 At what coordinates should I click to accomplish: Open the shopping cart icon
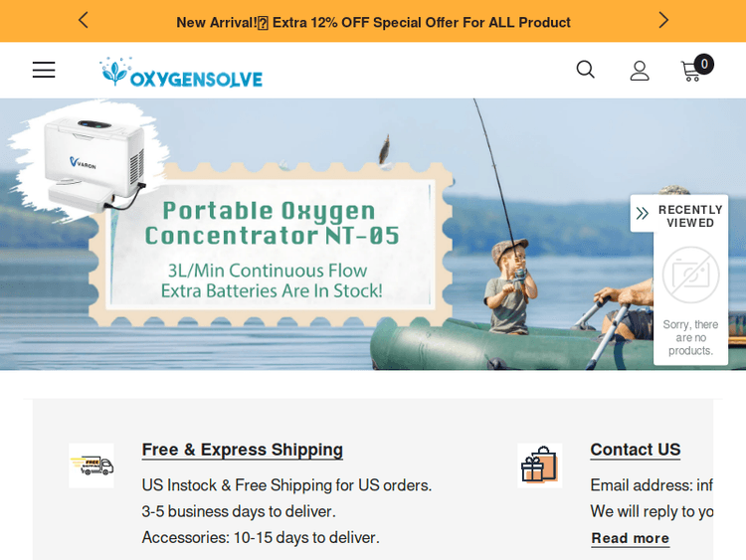(x=691, y=72)
